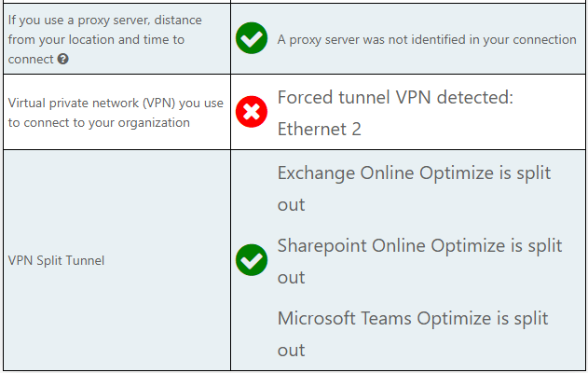Click "out" below the Microsoft Teams line

coord(291,350)
